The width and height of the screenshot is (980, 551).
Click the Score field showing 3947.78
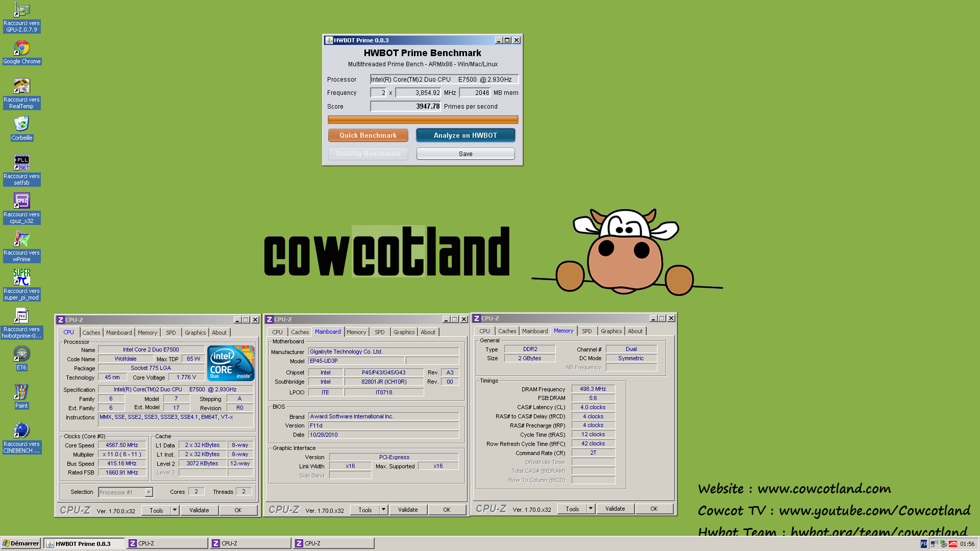405,106
